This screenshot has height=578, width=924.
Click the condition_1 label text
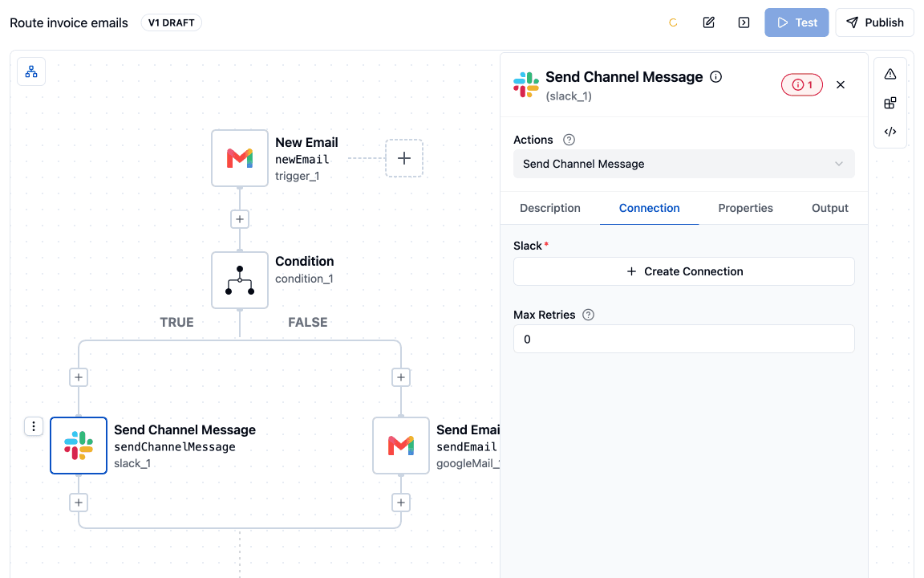click(x=304, y=279)
